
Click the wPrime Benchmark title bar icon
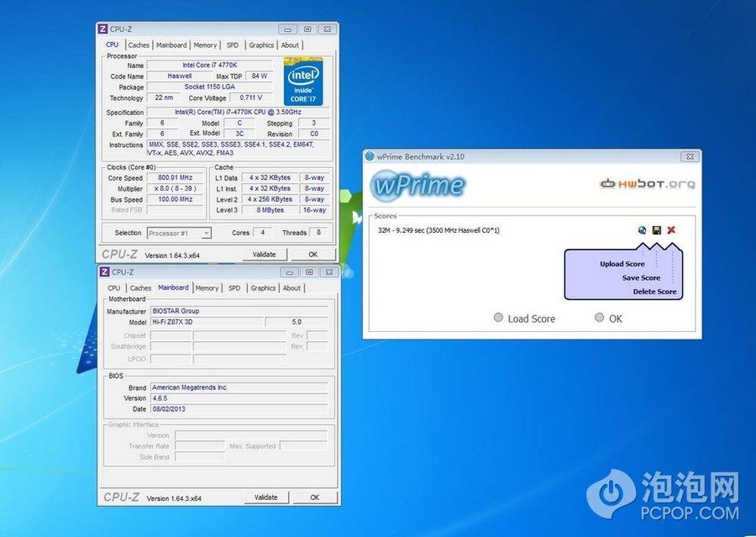(370, 157)
